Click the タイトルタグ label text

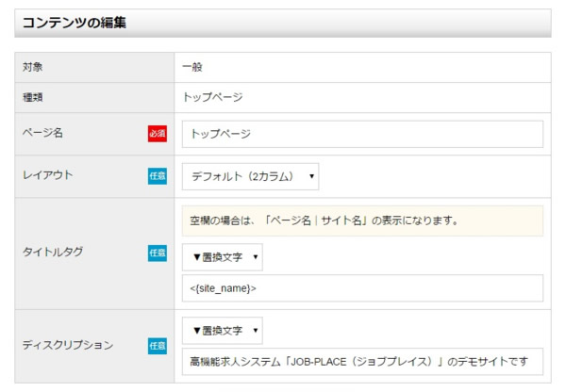click(52, 253)
